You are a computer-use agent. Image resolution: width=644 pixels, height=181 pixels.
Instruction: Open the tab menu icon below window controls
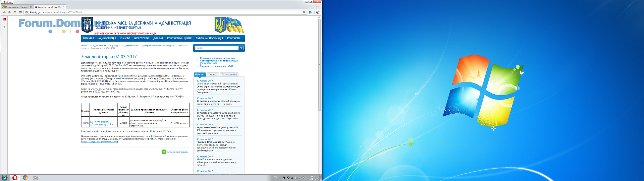318,7
